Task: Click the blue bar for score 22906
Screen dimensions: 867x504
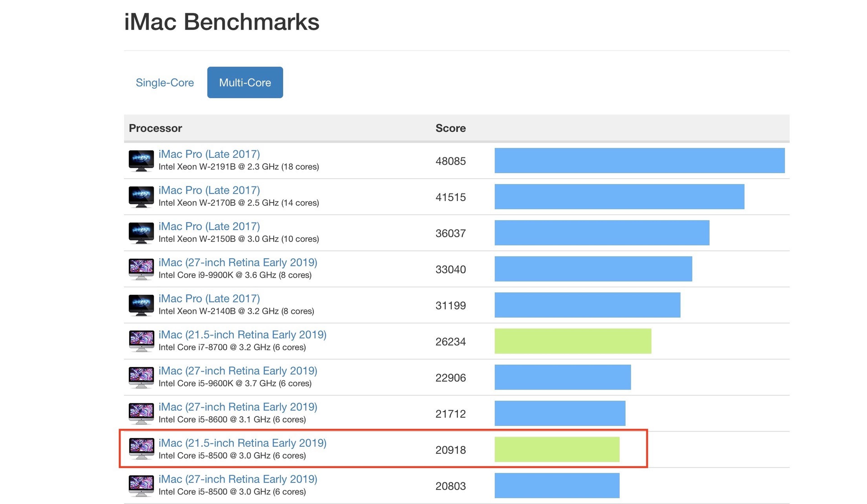Action: (563, 377)
